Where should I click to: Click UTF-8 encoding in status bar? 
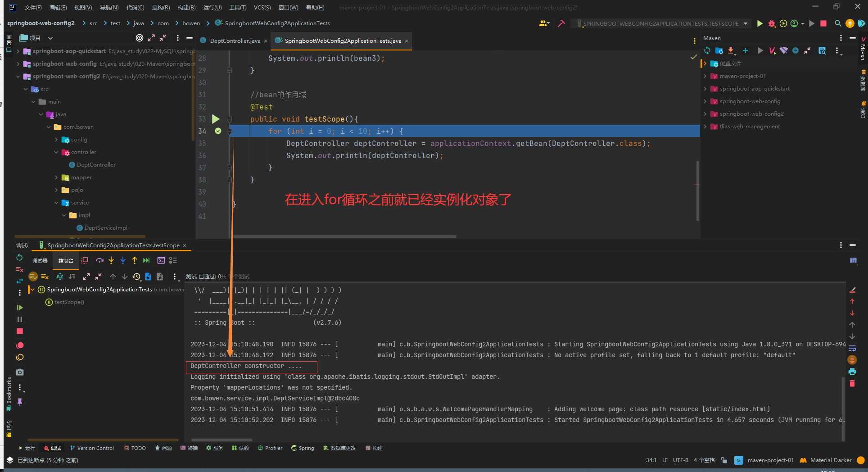681,460
